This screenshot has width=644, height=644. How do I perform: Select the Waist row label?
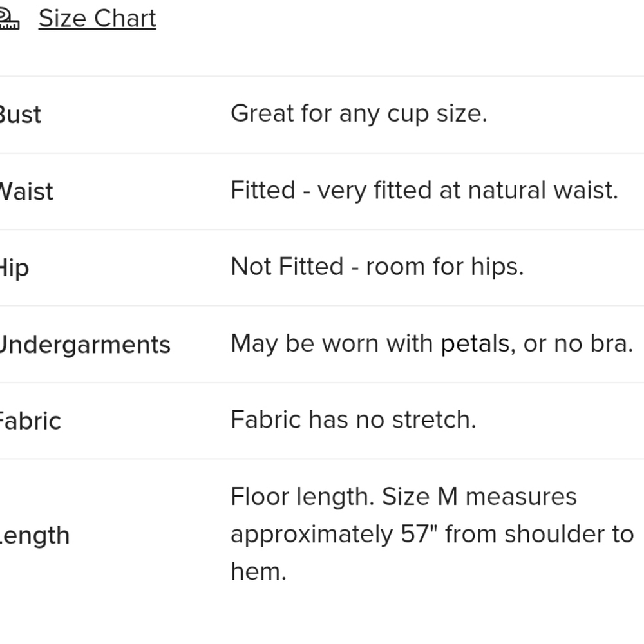(x=26, y=191)
